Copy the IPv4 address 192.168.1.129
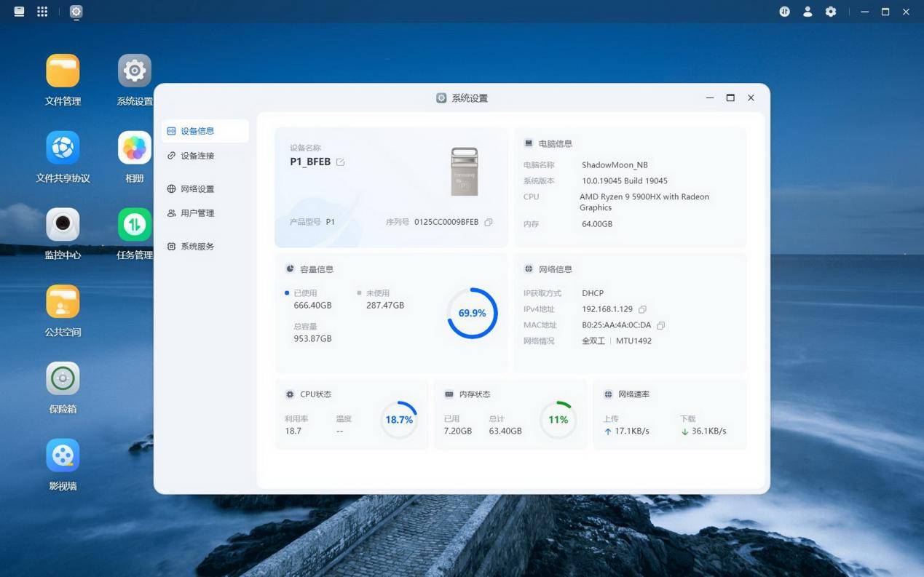924x577 pixels. [642, 309]
